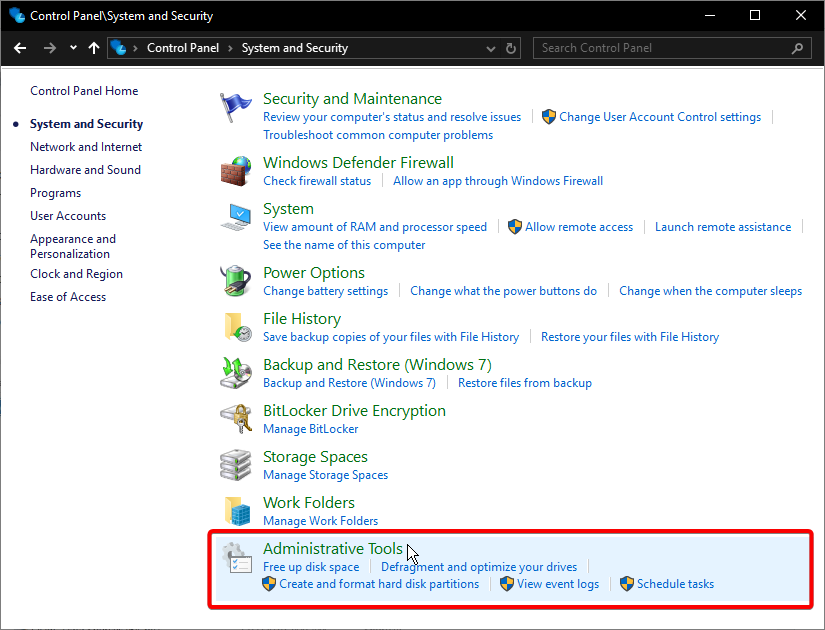Click the Security and Maintenance flag icon
The height and width of the screenshot is (630, 825).
pyautogui.click(x=235, y=107)
